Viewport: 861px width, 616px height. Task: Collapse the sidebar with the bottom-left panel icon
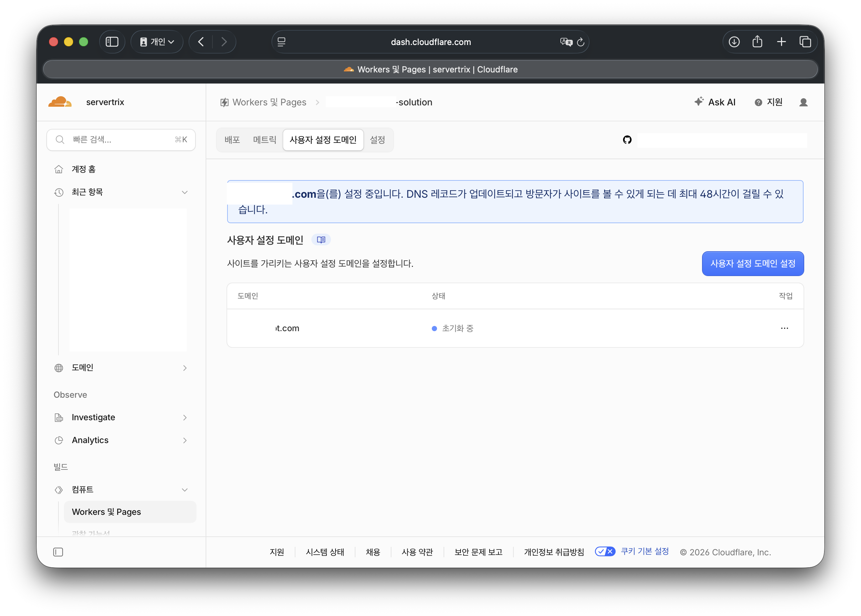58,552
